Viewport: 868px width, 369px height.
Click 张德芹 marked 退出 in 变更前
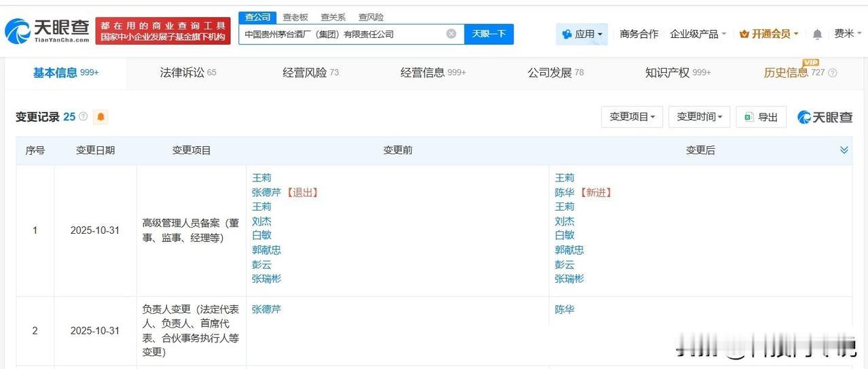coord(266,192)
